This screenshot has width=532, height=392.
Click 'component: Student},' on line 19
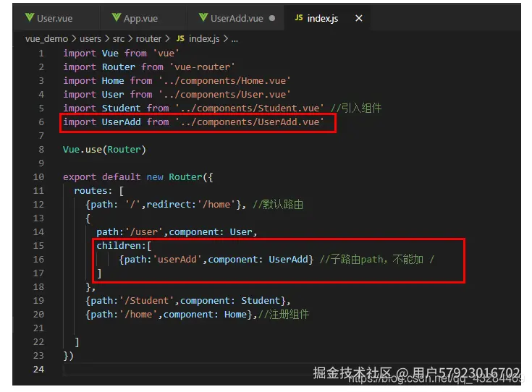[235, 301]
